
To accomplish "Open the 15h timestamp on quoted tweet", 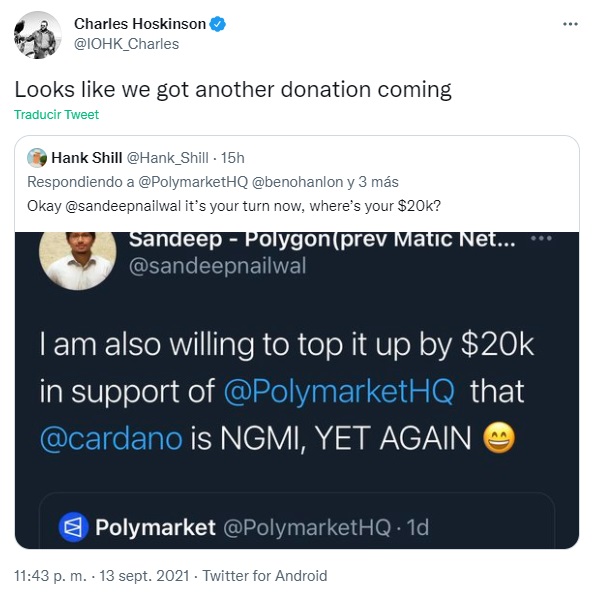I will [x=233, y=158].
